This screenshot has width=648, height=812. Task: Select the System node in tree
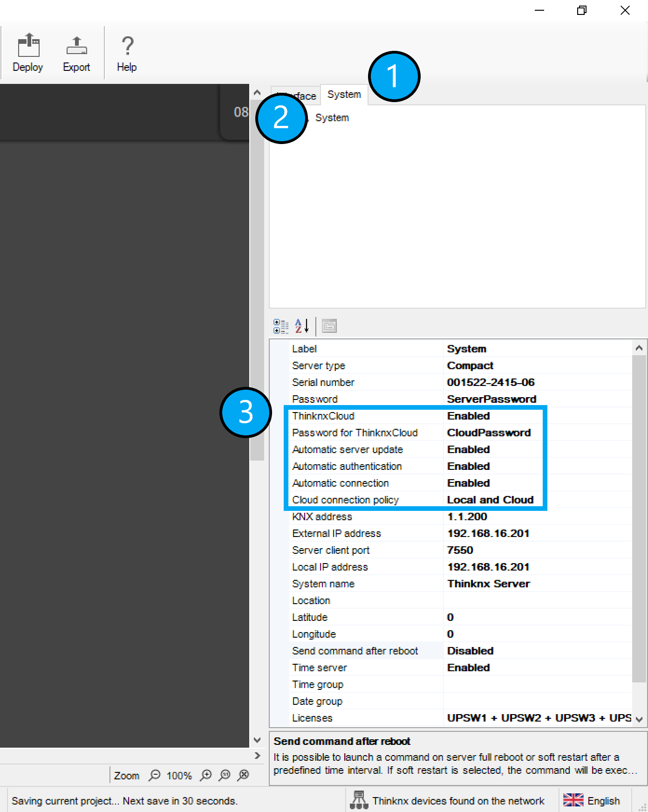[x=332, y=118]
